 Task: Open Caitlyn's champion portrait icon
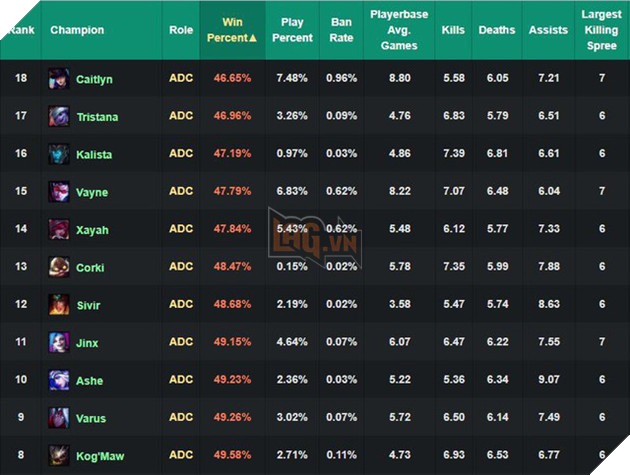coord(59,78)
